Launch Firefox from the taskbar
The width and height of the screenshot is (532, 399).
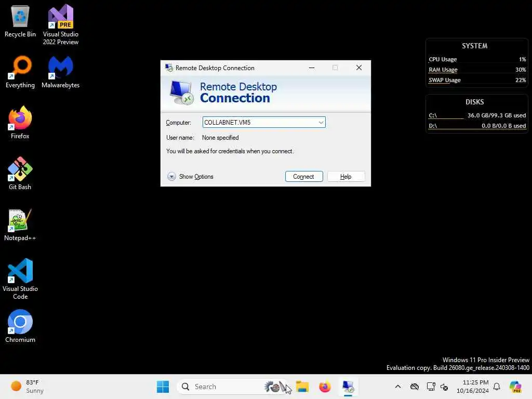325,387
